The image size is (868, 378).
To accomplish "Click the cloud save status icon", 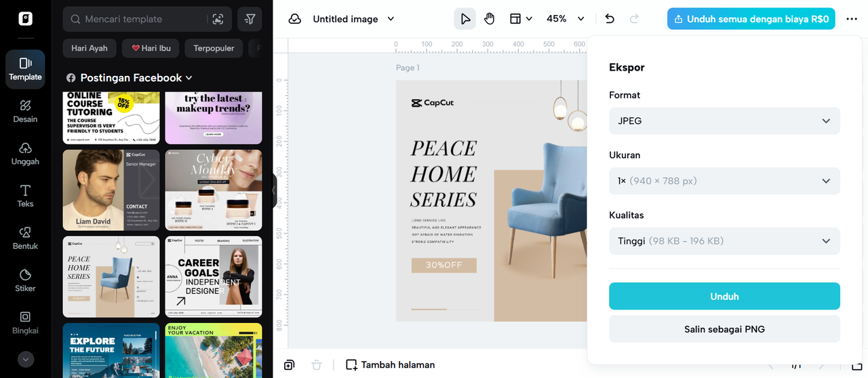I will click(x=295, y=19).
